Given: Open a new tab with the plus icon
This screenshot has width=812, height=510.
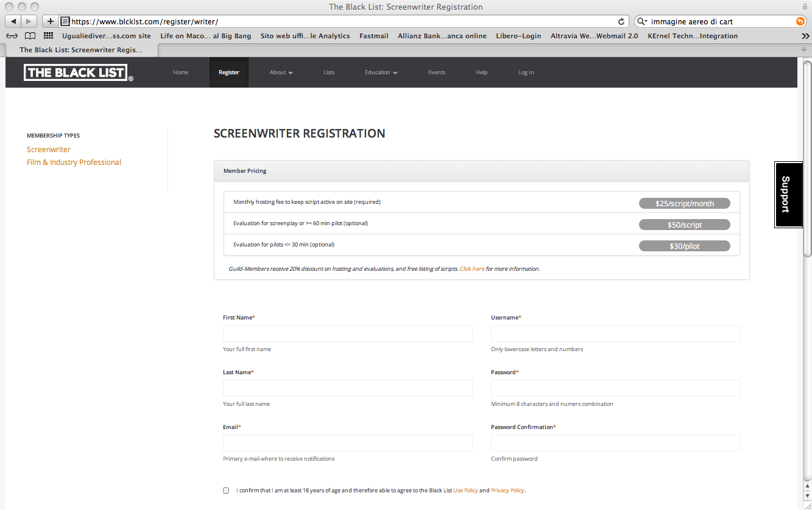Looking at the screenshot, I should click(805, 50).
